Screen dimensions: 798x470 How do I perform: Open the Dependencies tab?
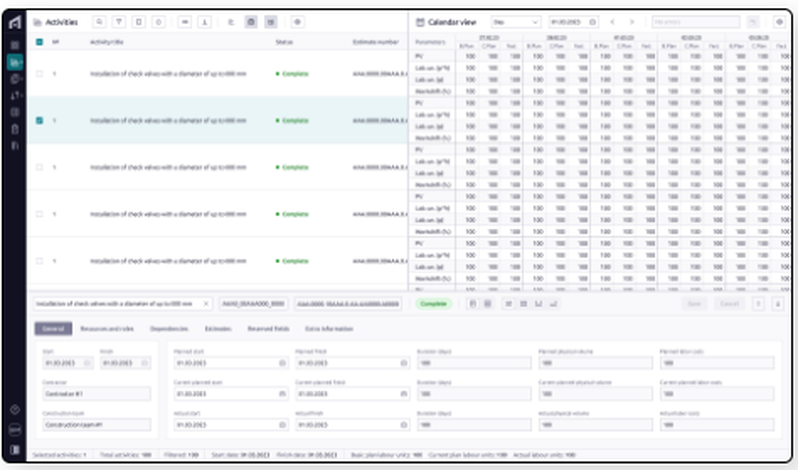point(169,328)
